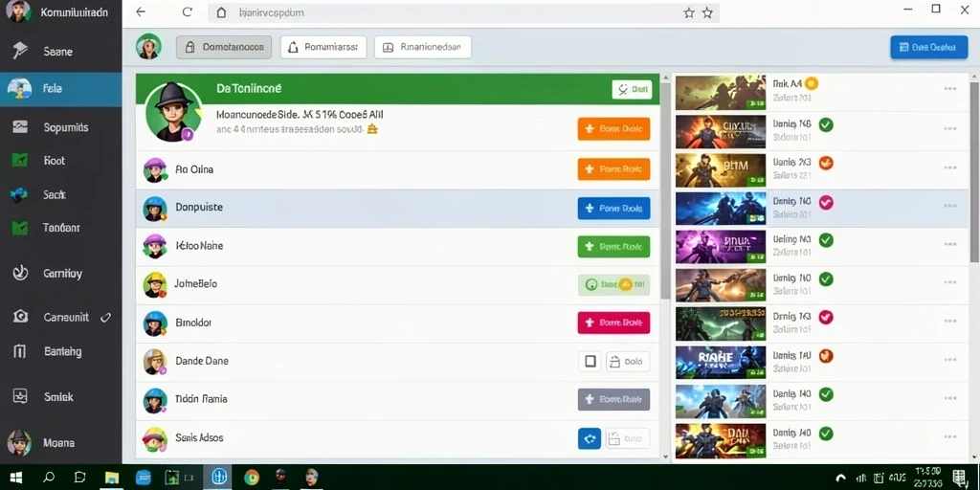Screen dimensions: 980x490
Task: Open the Windows Start menu
Action: point(16,478)
